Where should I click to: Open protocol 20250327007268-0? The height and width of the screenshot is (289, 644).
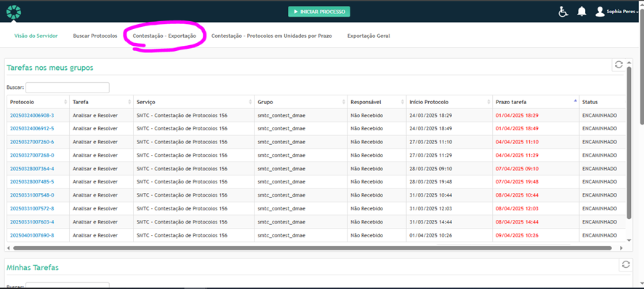(x=32, y=155)
